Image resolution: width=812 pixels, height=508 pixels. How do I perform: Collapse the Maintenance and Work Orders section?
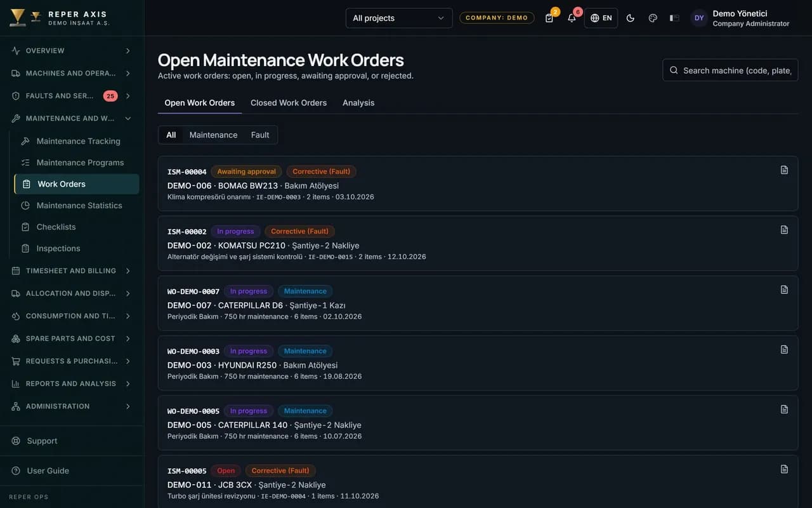pos(72,118)
